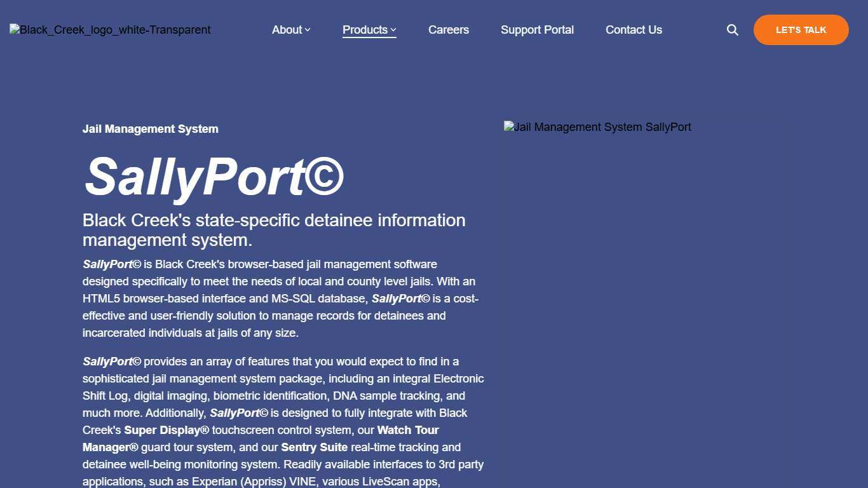Expand the Products dropdown
The image size is (868, 488).
click(365, 30)
